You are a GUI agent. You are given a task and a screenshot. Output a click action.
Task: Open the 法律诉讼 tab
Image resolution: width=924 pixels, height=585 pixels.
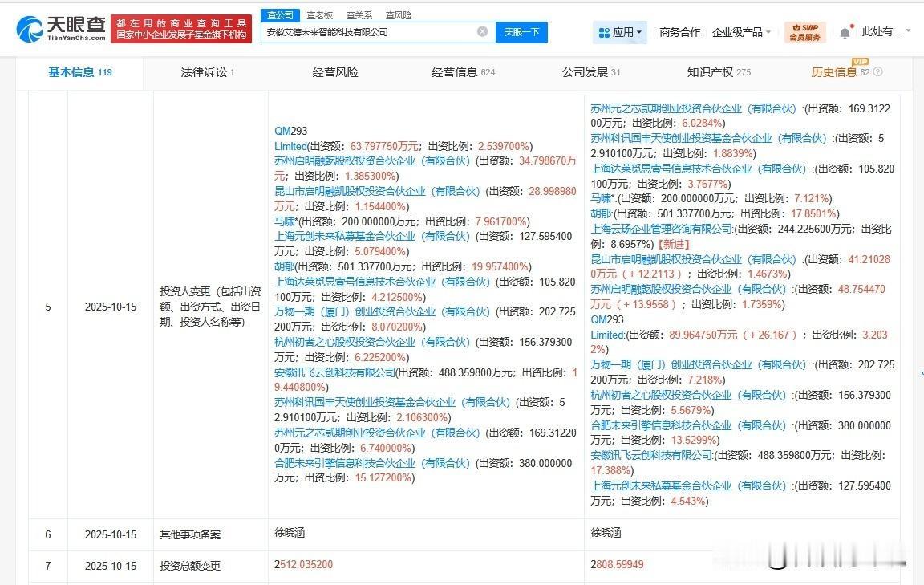(203, 71)
